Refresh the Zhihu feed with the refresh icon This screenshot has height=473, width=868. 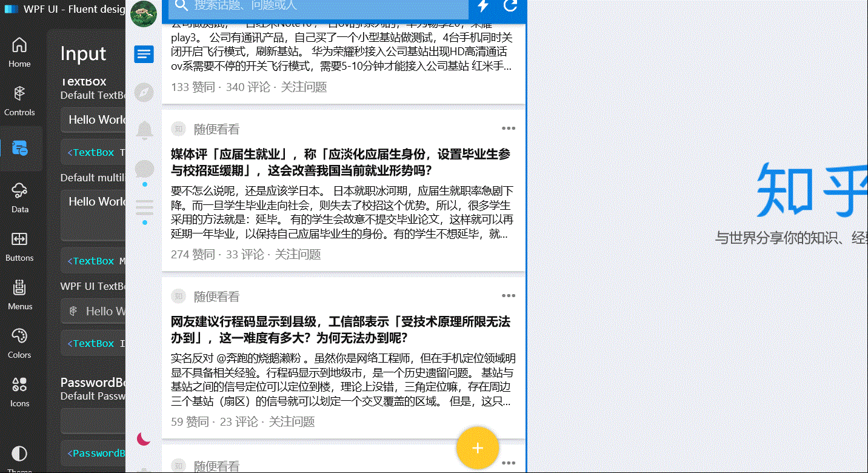(x=510, y=5)
